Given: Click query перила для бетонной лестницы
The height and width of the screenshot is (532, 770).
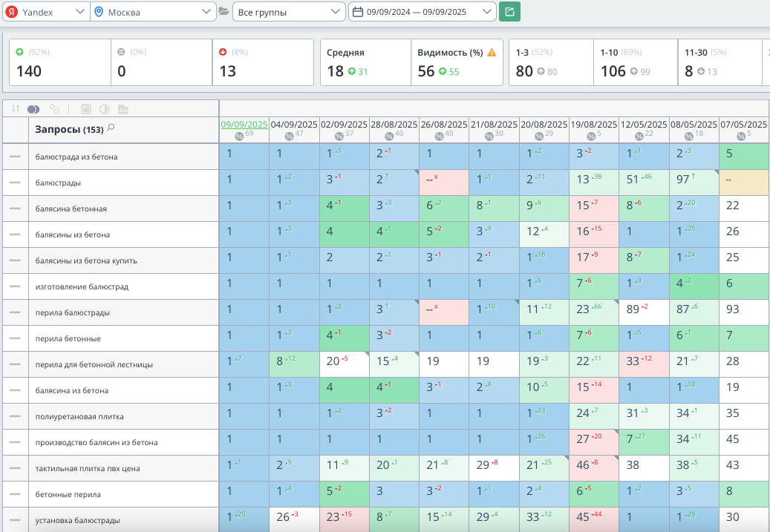Looking at the screenshot, I should [x=94, y=364].
